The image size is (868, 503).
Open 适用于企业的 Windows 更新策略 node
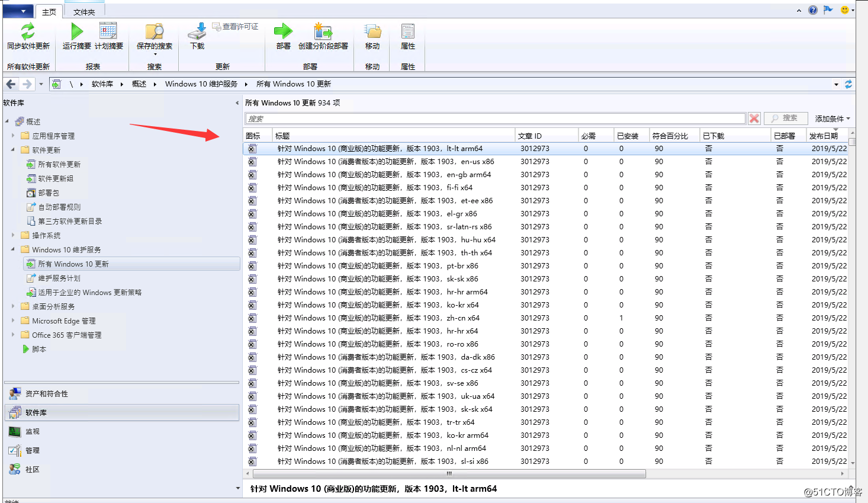pos(89,292)
